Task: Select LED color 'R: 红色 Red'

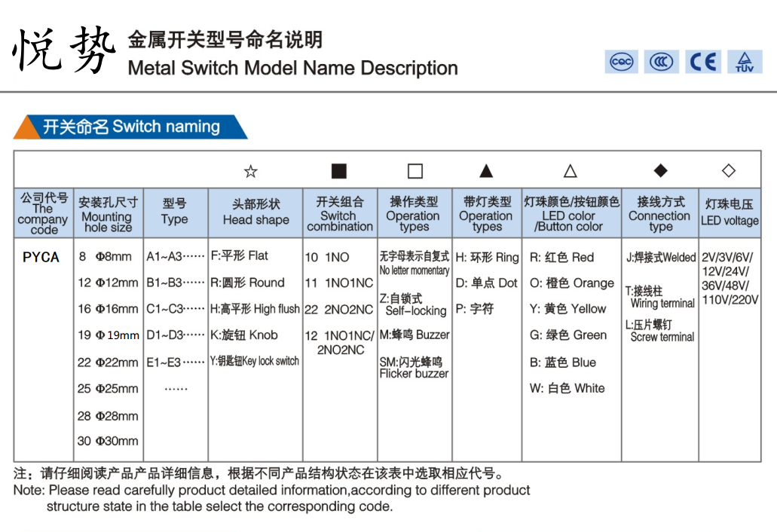Action: click(x=562, y=258)
